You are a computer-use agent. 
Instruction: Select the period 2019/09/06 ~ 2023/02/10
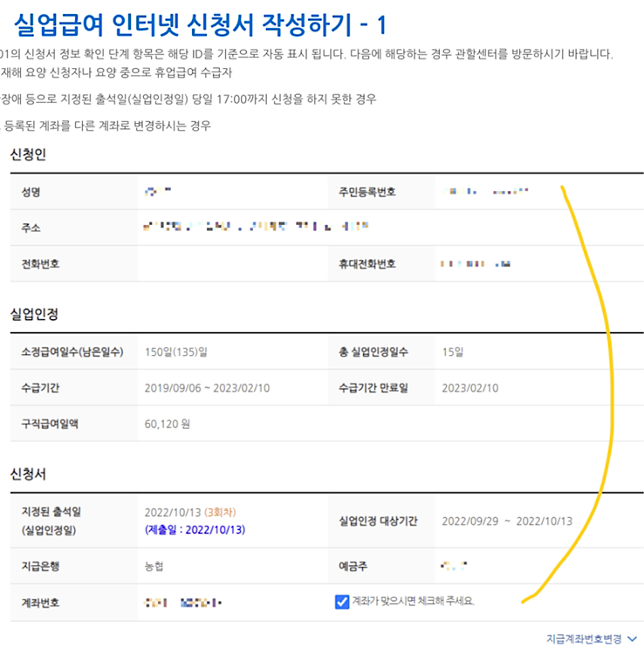click(x=207, y=388)
